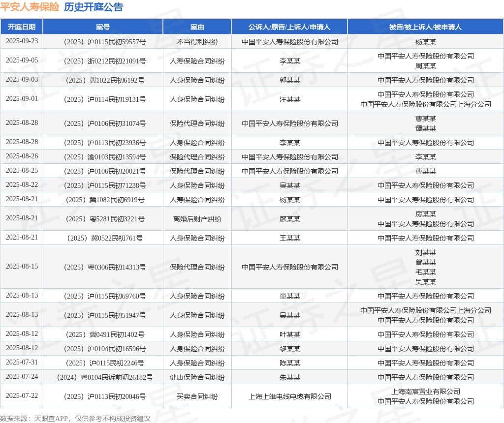Click defendant 毛某某
Screen dimensions: 504x423
426,272
